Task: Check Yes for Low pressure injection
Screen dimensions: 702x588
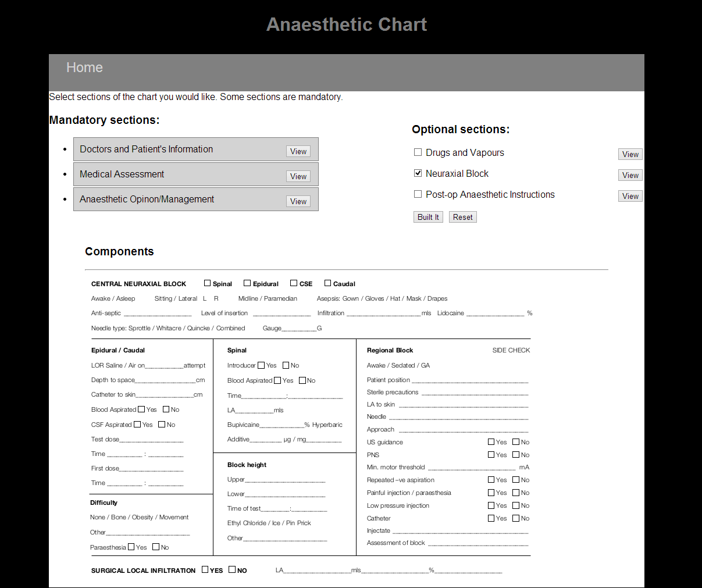Action: point(491,505)
